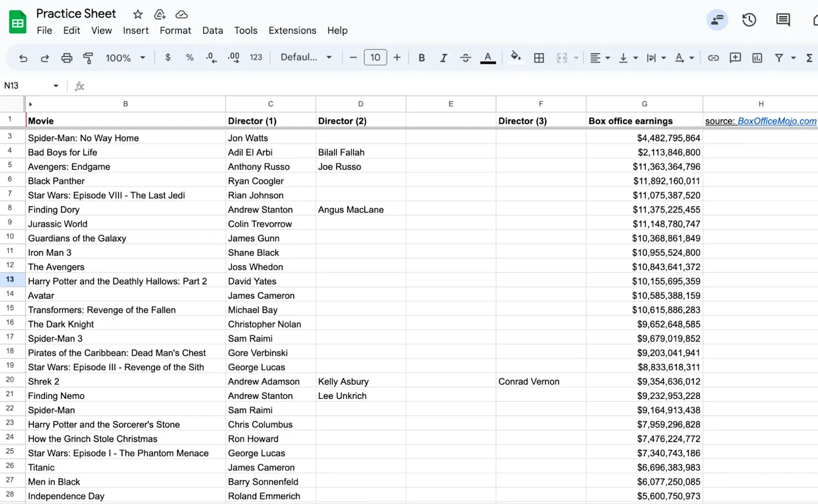818x504 pixels.
Task: Click the Functions sigma icon
Action: [x=809, y=58]
